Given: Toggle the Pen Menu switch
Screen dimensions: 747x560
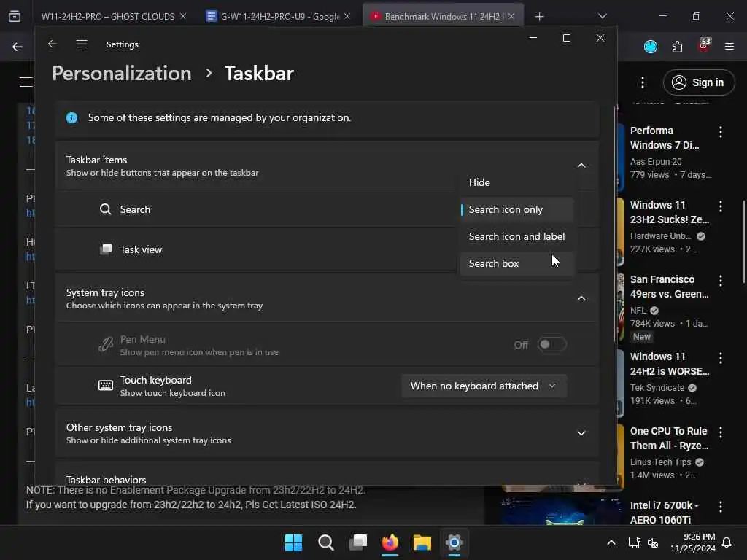Looking at the screenshot, I should [551, 344].
